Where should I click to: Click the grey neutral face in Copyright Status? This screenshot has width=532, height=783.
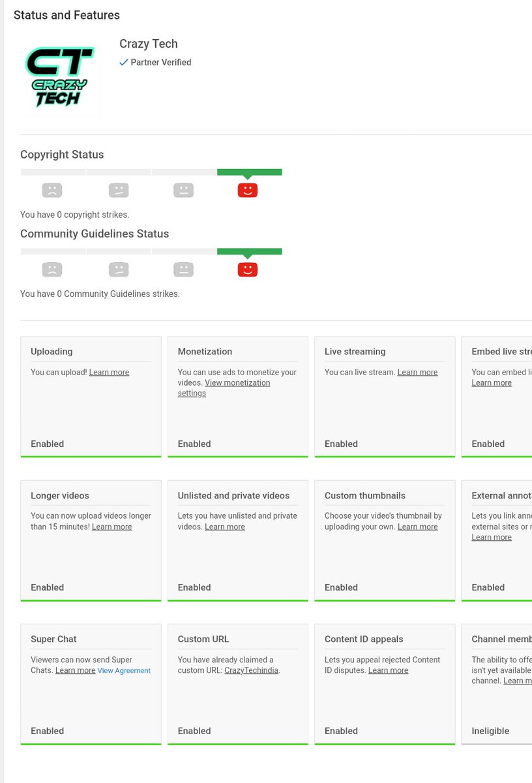[183, 190]
